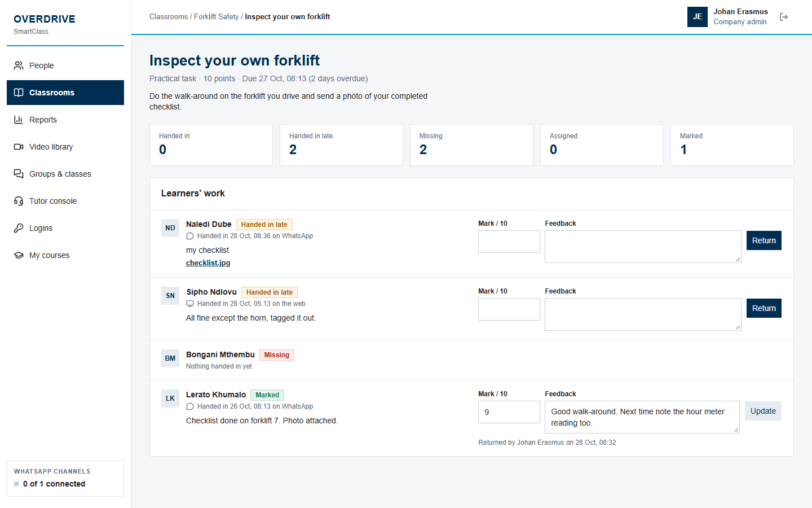The width and height of the screenshot is (812, 508).
Task: Go to Classrooms breadcrumb link
Action: [169, 17]
